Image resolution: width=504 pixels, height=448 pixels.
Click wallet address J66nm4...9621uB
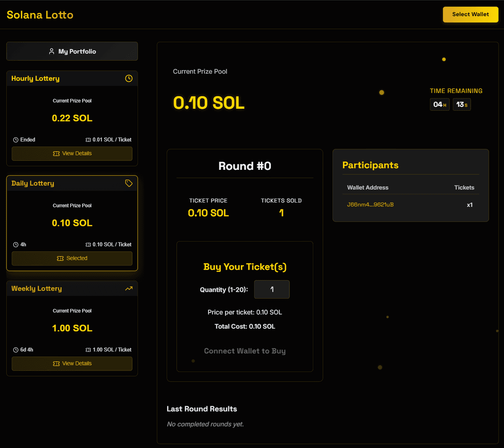point(370,205)
